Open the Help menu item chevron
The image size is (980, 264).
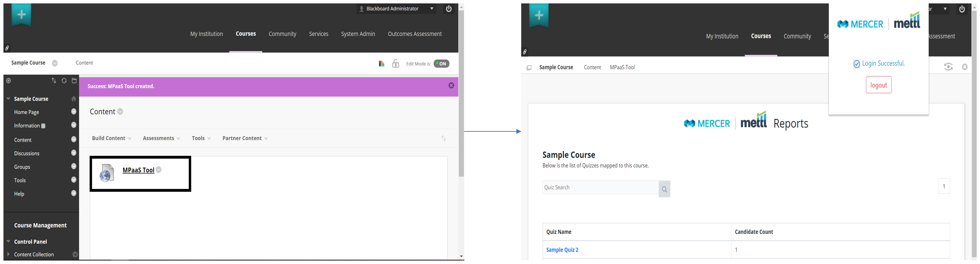click(74, 193)
